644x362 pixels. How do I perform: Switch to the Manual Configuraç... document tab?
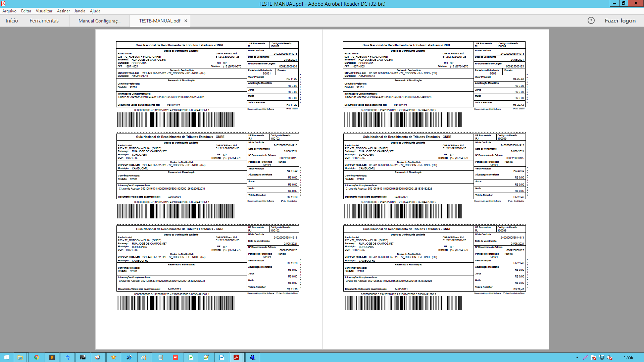pos(99,21)
